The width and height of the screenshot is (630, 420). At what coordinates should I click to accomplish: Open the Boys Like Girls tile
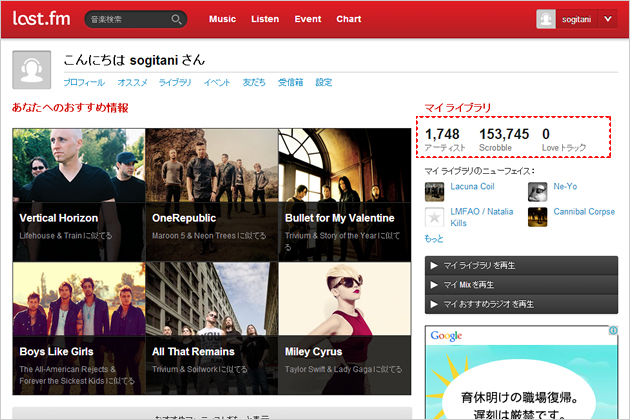tap(79, 328)
